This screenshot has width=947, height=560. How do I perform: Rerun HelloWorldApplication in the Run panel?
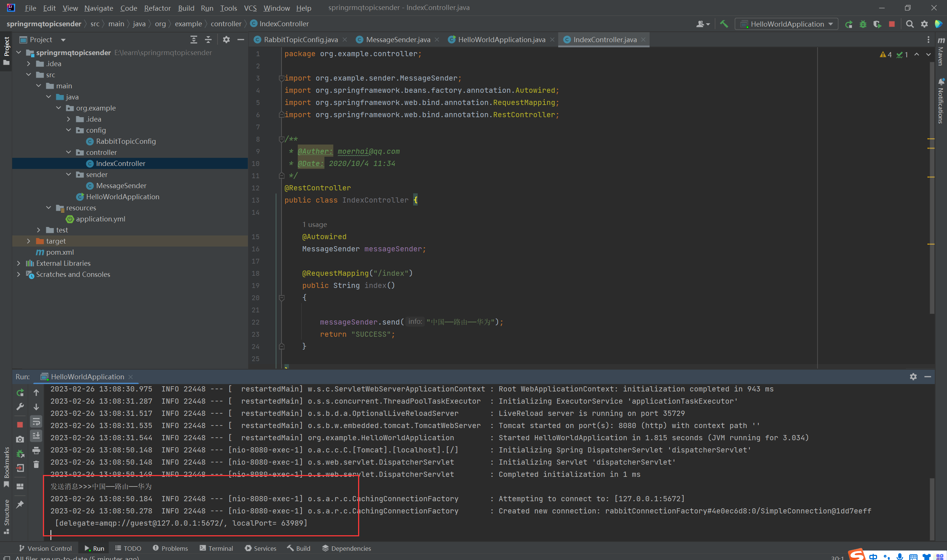[20, 393]
